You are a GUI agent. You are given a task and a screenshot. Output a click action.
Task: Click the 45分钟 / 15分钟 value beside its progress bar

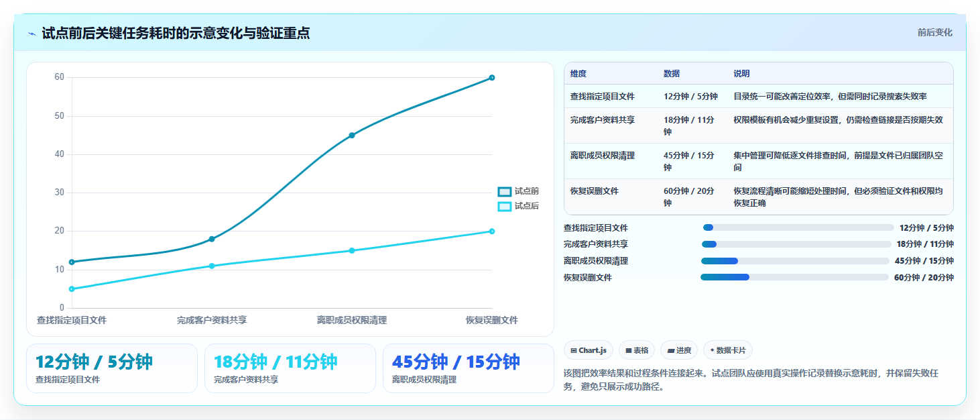(x=924, y=261)
